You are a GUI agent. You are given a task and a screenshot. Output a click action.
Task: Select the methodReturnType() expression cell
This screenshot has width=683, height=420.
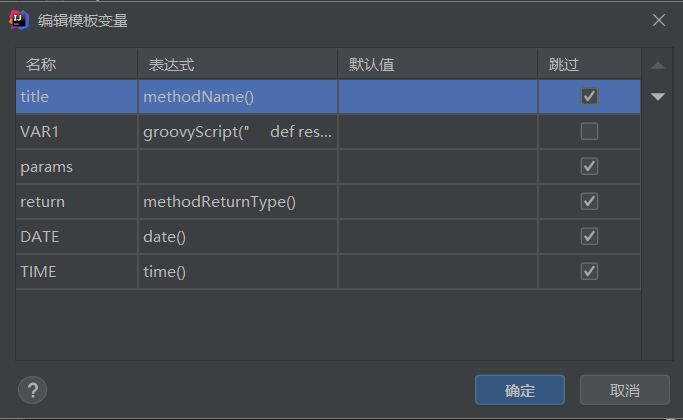point(237,202)
